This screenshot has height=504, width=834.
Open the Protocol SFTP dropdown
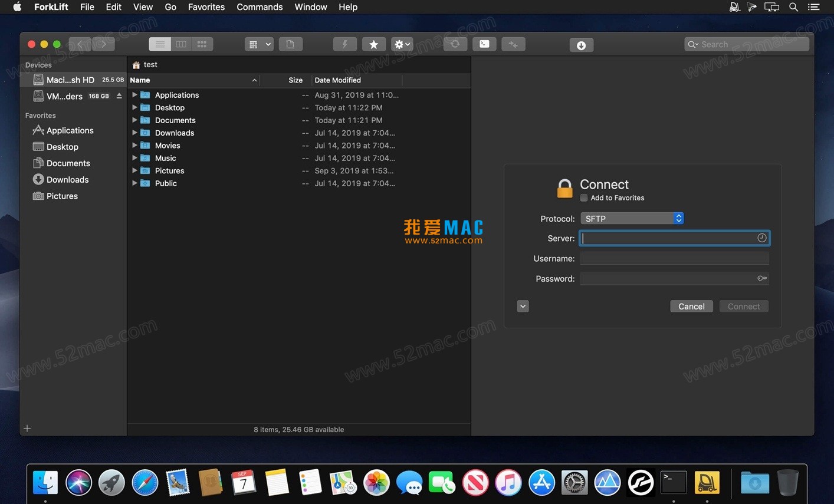tap(632, 219)
